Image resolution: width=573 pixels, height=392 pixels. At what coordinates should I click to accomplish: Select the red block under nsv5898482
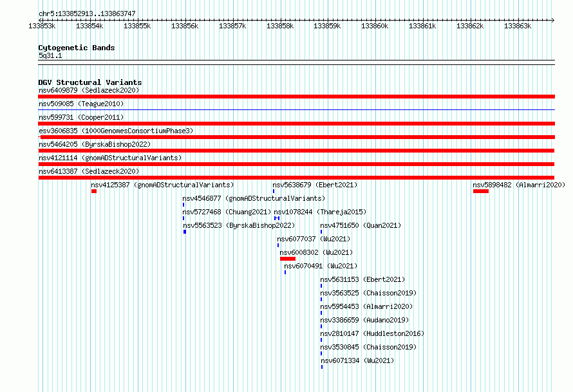(480, 191)
